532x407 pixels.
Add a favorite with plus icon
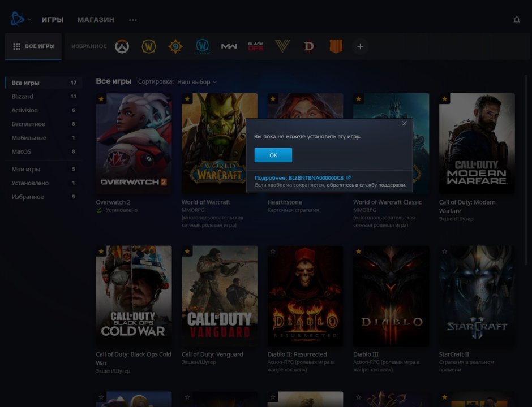click(360, 46)
